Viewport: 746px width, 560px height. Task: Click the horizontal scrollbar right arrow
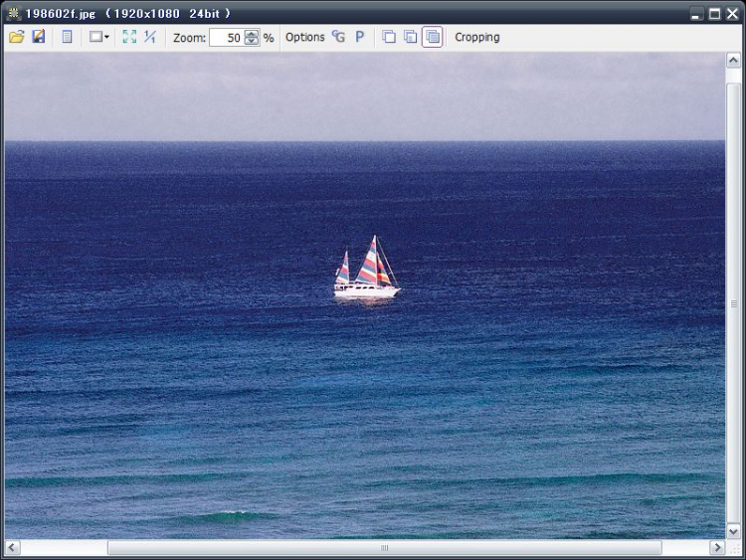coord(717,548)
